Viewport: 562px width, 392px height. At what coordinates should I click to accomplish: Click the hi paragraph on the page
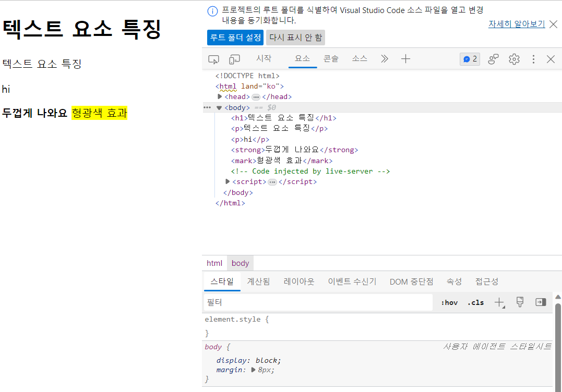(x=6, y=89)
